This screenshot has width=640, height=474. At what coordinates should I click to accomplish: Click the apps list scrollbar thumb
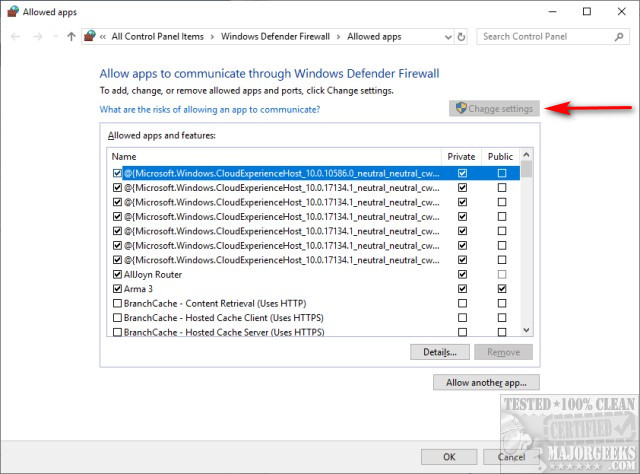pos(527,169)
